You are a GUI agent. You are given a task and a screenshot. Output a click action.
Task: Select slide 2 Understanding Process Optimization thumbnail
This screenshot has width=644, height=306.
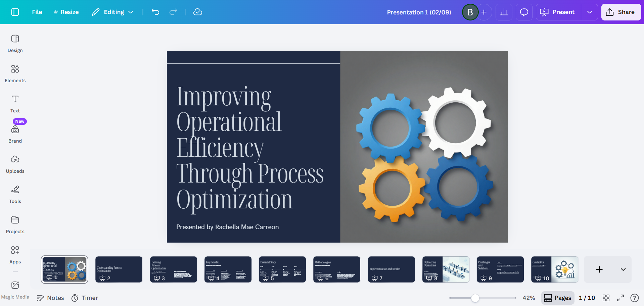tap(119, 269)
